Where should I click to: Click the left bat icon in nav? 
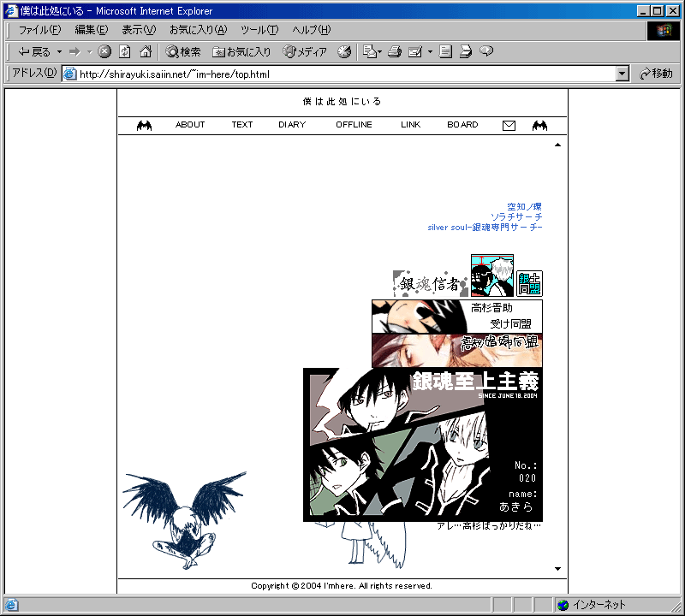[x=144, y=126]
